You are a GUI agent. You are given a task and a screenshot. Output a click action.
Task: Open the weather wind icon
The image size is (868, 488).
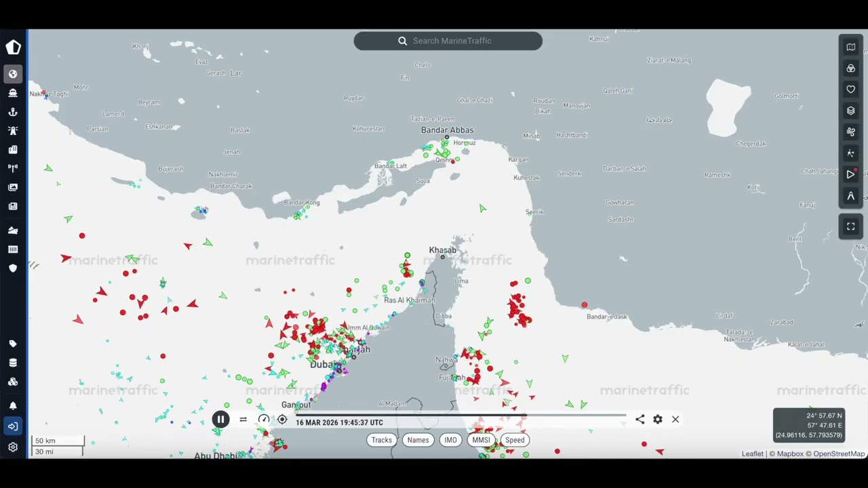click(x=851, y=132)
